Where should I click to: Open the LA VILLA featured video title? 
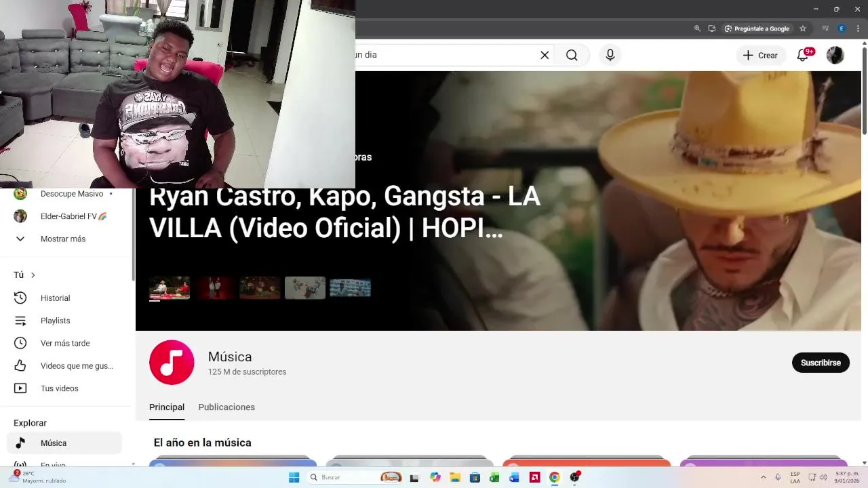[x=344, y=212]
